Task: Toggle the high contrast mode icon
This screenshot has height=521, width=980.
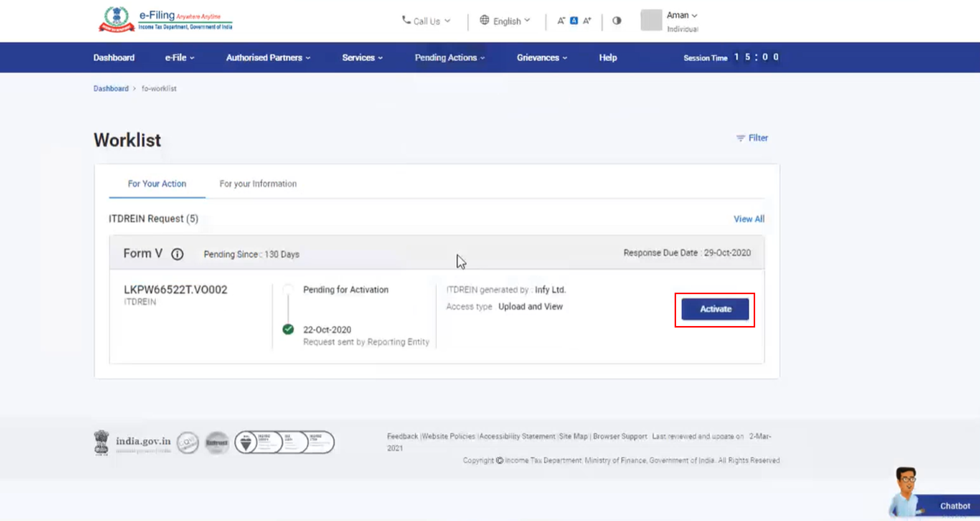Action: coord(617,21)
